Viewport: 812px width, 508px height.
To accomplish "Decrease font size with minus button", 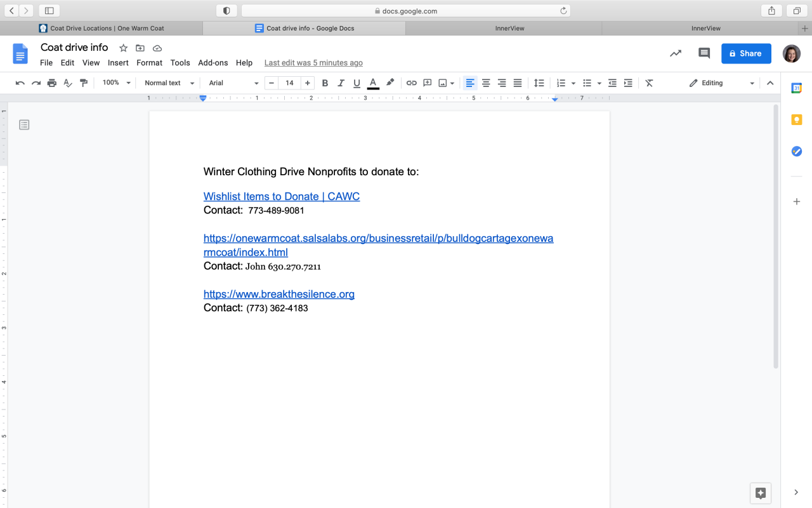I will pos(272,83).
